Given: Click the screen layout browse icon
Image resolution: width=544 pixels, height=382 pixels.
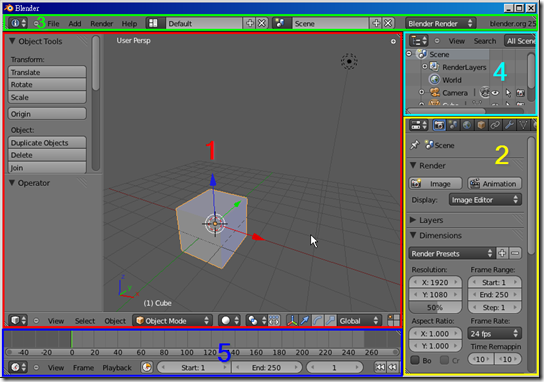Looking at the screenshot, I should click(x=153, y=23).
